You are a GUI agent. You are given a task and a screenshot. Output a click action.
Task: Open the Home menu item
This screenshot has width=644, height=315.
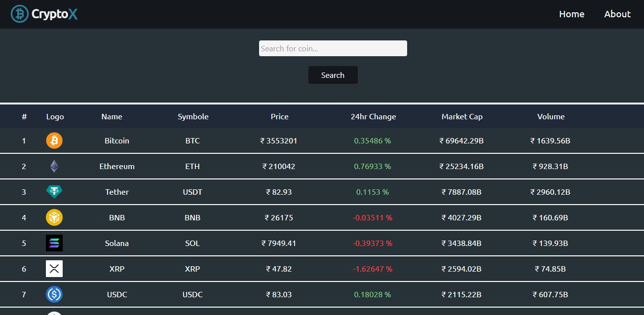pos(571,14)
